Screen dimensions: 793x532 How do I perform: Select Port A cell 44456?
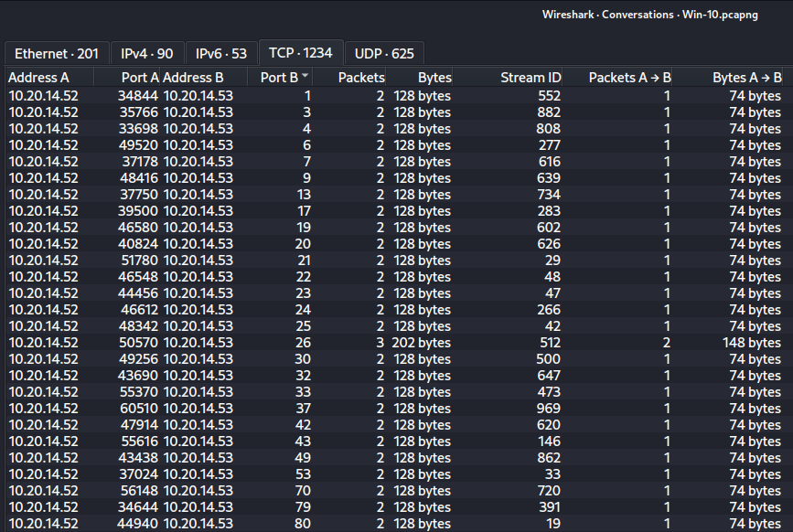pyautogui.click(x=138, y=293)
